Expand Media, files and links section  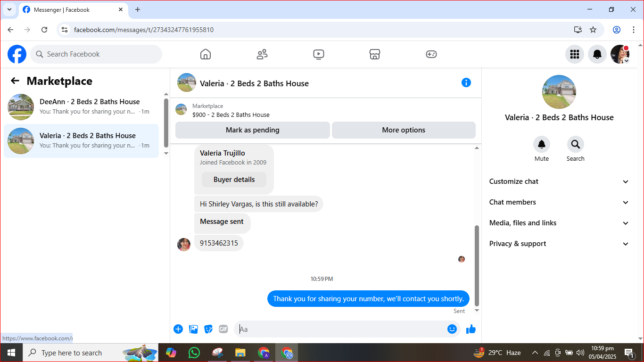click(x=559, y=223)
